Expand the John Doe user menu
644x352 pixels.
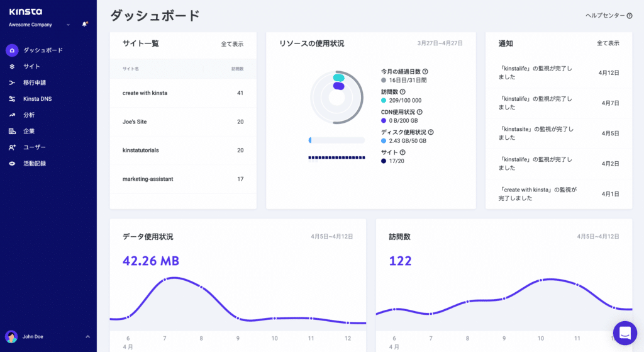(87, 337)
